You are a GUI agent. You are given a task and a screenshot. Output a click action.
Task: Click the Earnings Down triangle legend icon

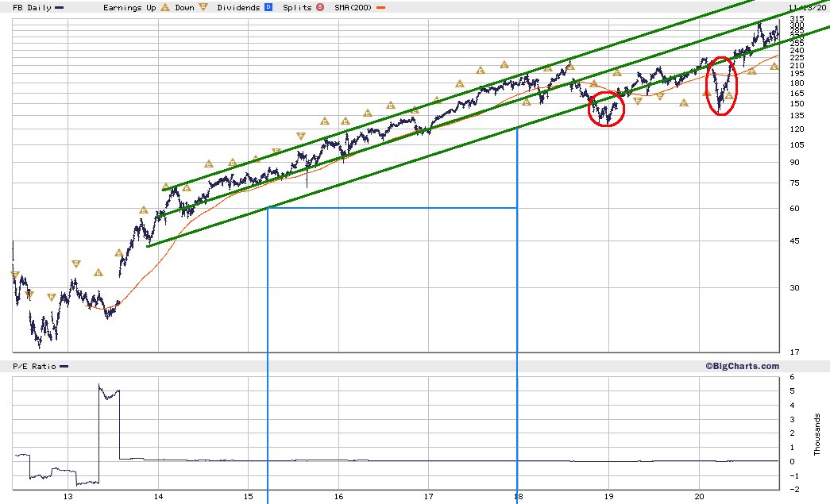[x=203, y=7]
